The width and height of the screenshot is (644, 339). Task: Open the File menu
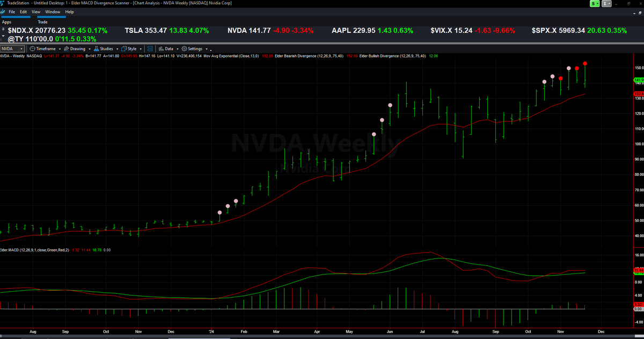pos(11,11)
